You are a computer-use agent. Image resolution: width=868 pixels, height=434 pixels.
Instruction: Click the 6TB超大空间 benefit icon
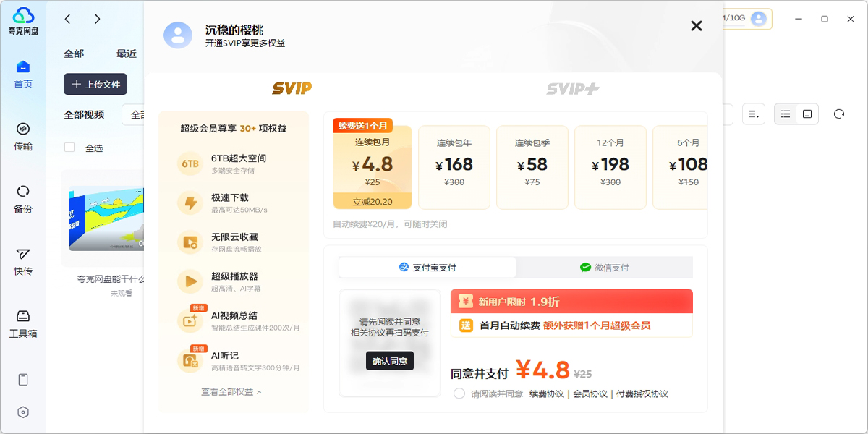pos(190,163)
